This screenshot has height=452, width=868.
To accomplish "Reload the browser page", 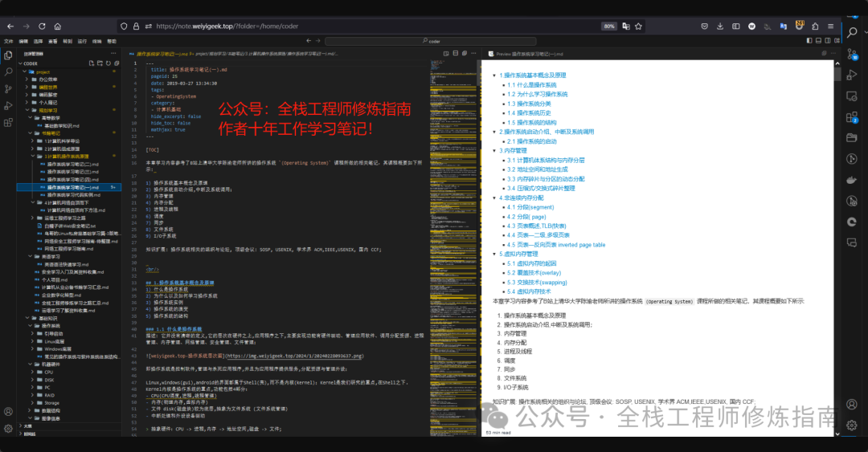I will 42,26.
